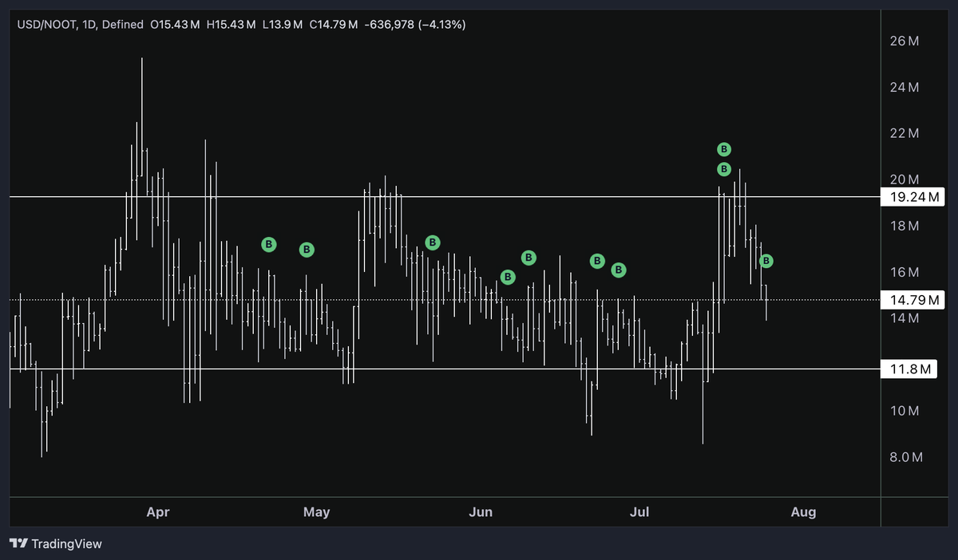Click the 19.24 M horizontal line price label
This screenshot has width=958, height=560.
pos(912,197)
